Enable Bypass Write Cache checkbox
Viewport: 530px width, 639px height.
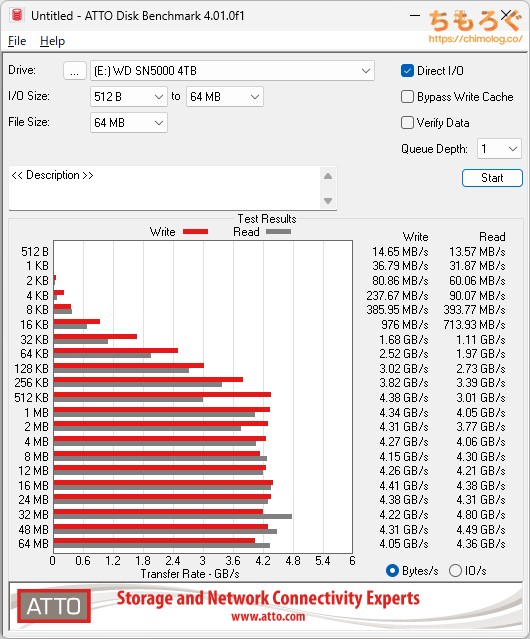point(407,97)
